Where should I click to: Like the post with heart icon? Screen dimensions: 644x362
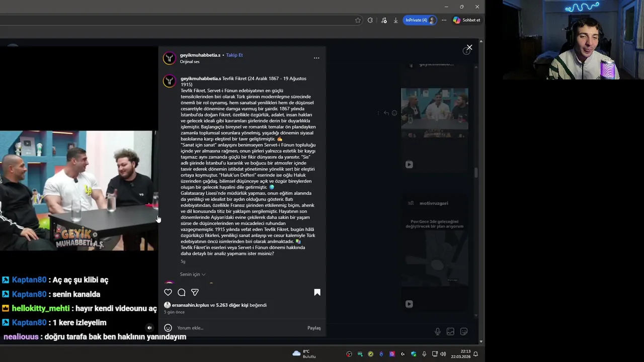pos(168,292)
